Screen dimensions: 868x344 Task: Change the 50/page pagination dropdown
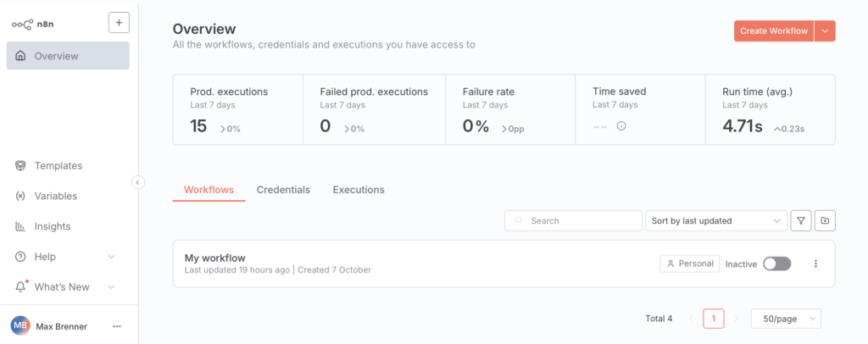click(x=787, y=319)
